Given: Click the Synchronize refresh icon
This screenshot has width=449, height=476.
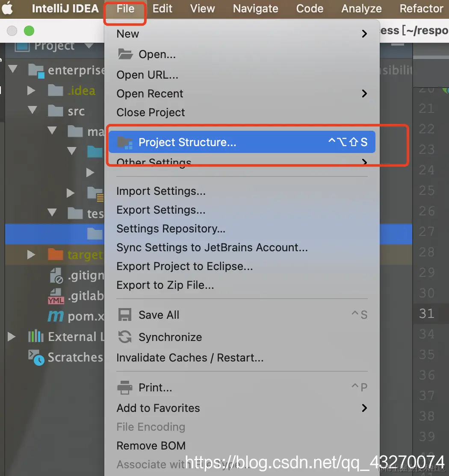Looking at the screenshot, I should (x=125, y=337).
